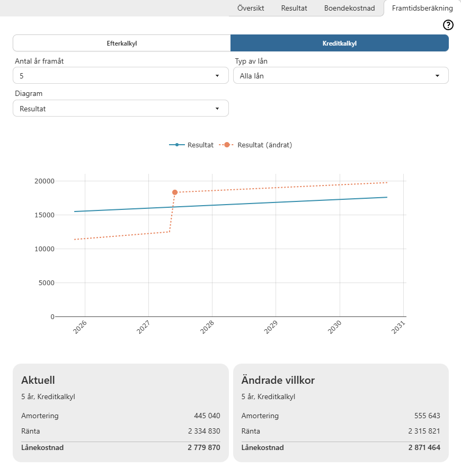Viewport: 461px width, 476px height.
Task: Expand the Typ av lån dropdown
Action: point(341,76)
